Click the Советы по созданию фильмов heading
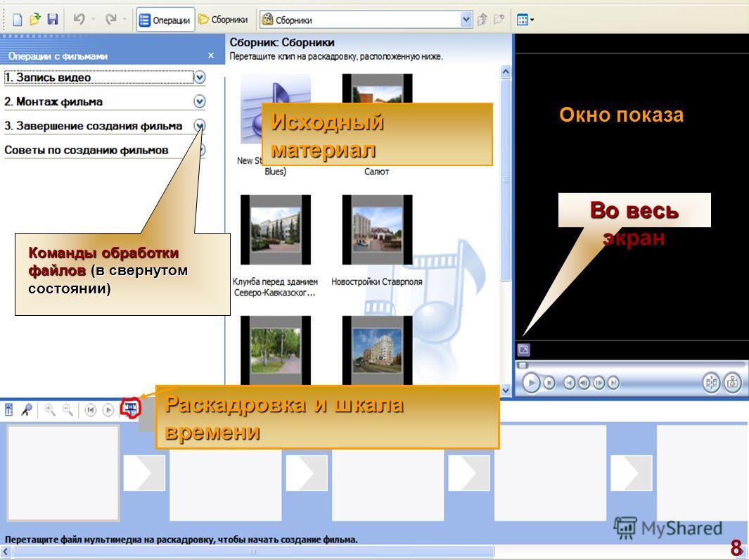 click(87, 150)
